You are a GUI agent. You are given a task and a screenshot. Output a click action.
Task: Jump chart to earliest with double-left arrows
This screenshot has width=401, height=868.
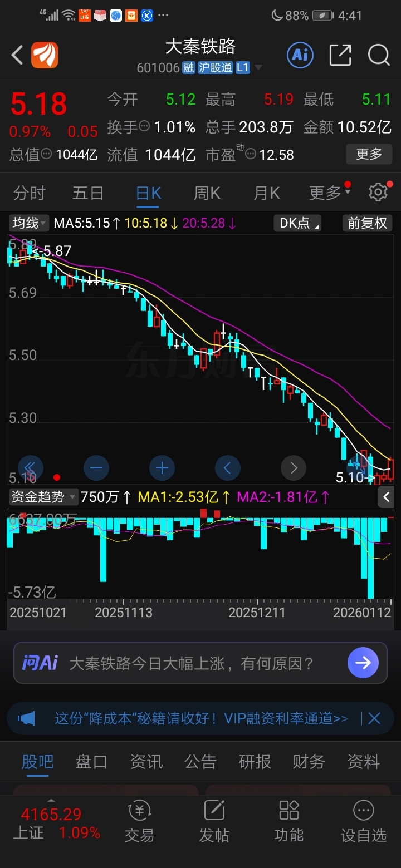30,468
